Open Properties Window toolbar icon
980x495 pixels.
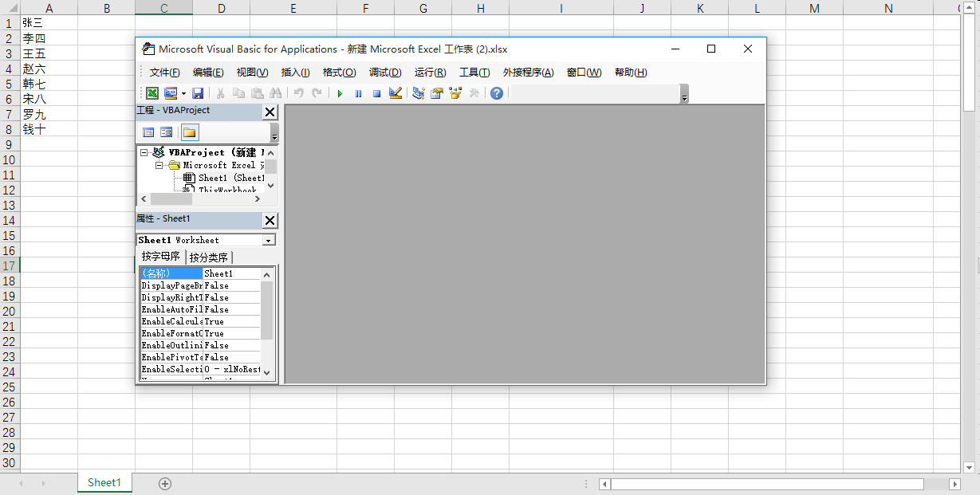pyautogui.click(x=437, y=93)
